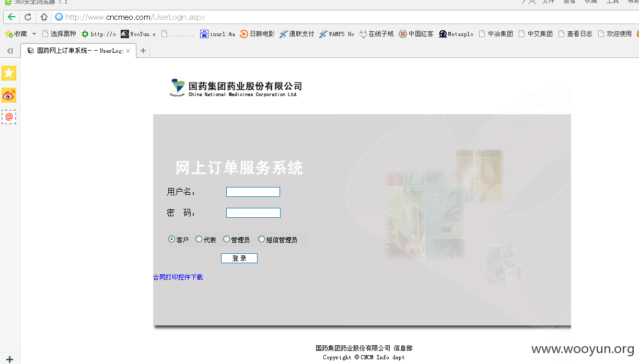
Task: Open the @ mail sidebar icon
Action: click(x=9, y=117)
